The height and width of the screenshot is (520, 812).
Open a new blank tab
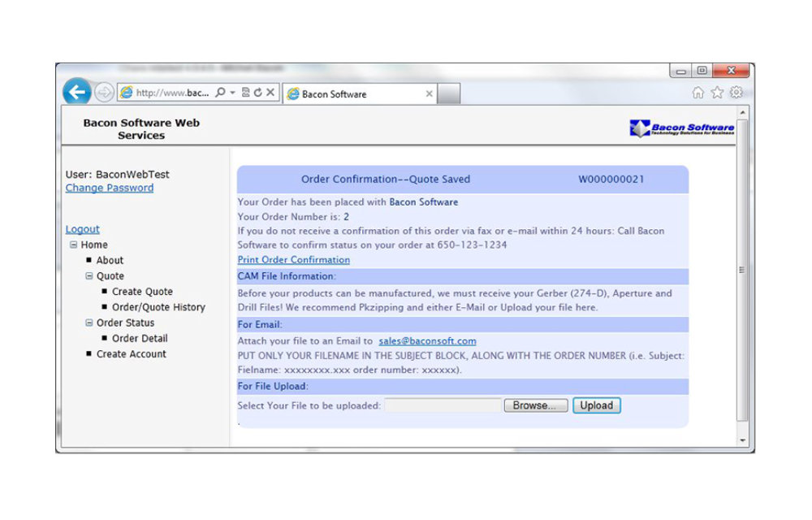[448, 94]
